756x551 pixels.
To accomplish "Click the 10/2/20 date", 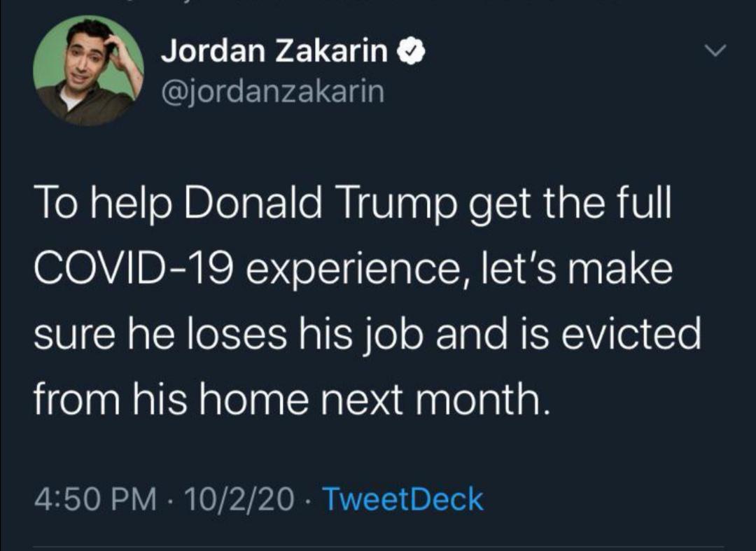I will click(238, 500).
